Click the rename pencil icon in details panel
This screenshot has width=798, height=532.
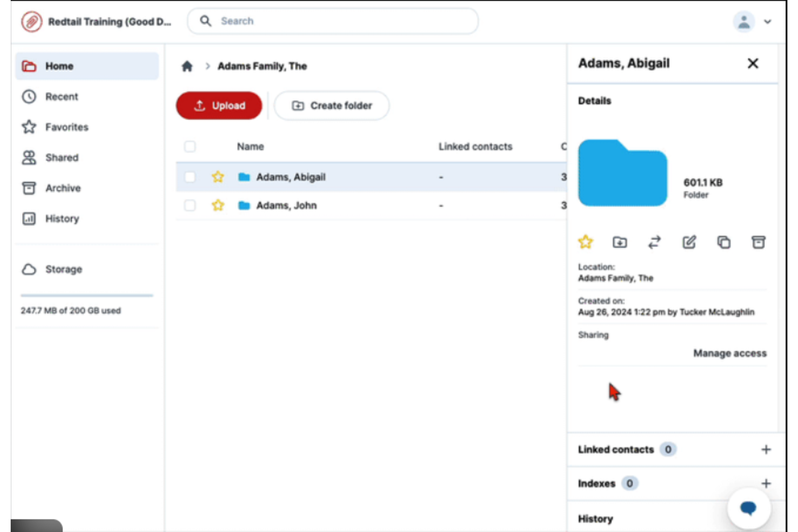point(689,243)
